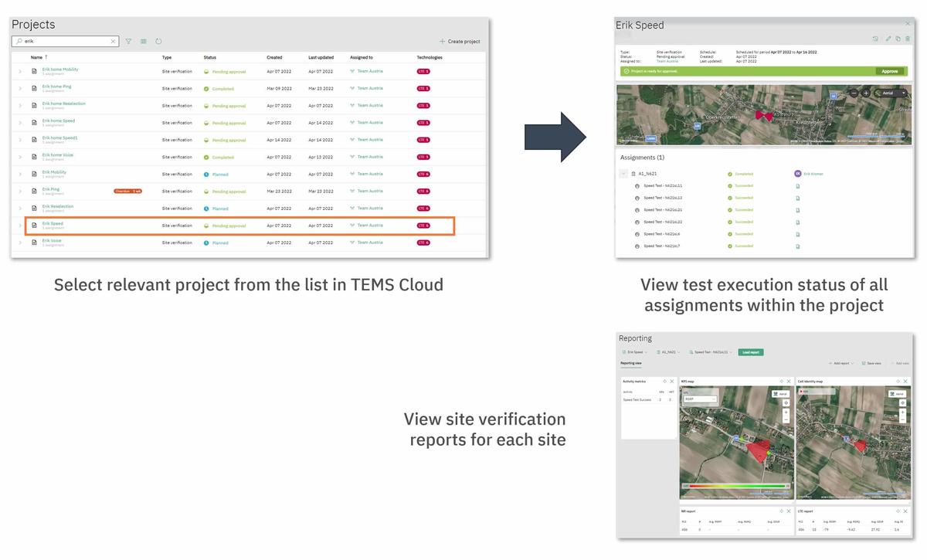Open history icon in Erik Speed panel

pos(876,39)
